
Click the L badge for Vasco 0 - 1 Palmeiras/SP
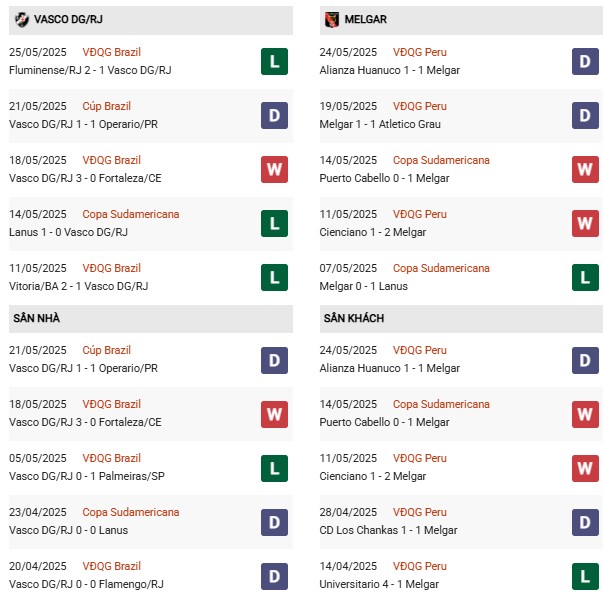(274, 468)
